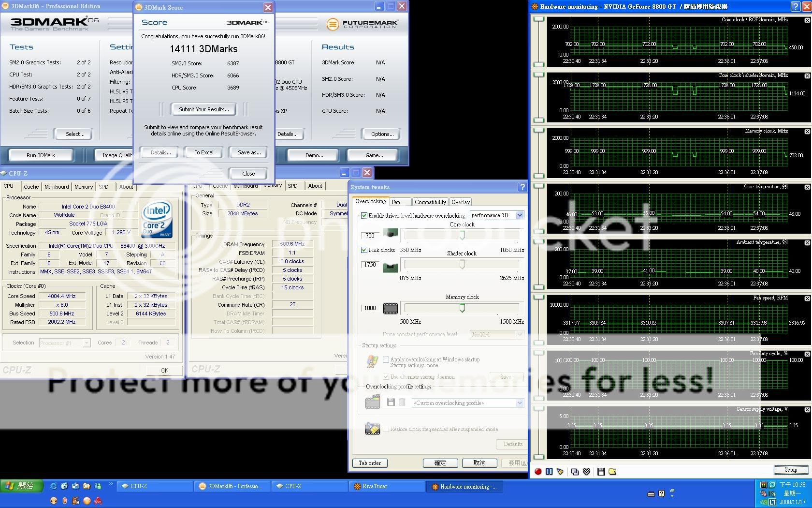Toggle Use alternate startup daemon checkbox
The image size is (812, 508).
pos(386,376)
